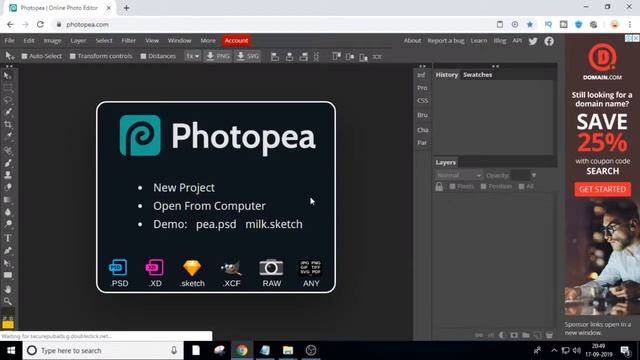Click the align left edges icon
The height and width of the screenshot is (360, 640).
pos(275,56)
